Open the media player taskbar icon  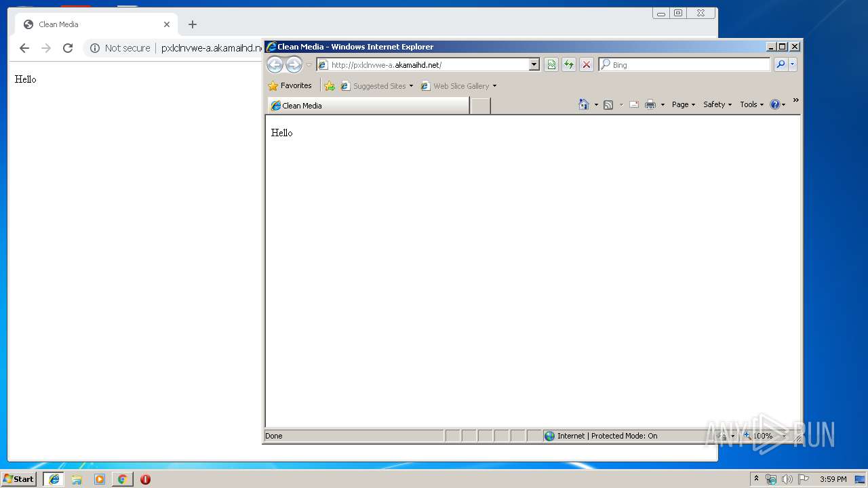point(100,479)
